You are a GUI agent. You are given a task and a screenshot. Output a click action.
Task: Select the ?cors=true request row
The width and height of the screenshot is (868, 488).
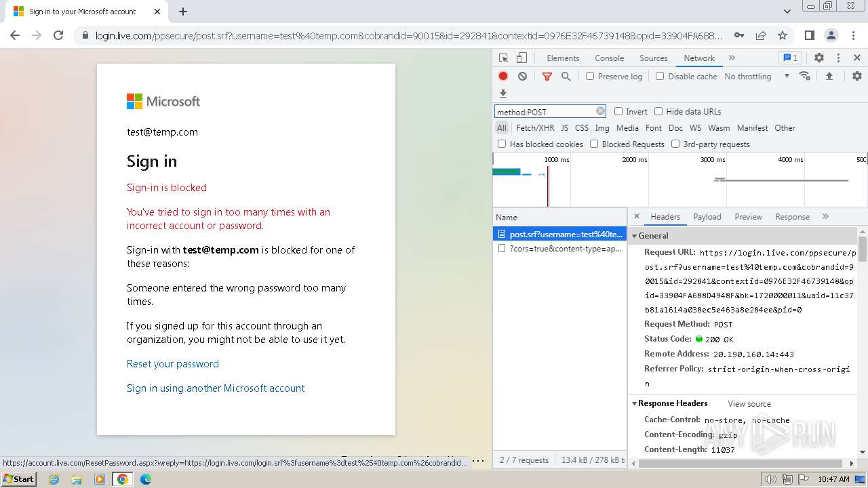tap(559, 249)
